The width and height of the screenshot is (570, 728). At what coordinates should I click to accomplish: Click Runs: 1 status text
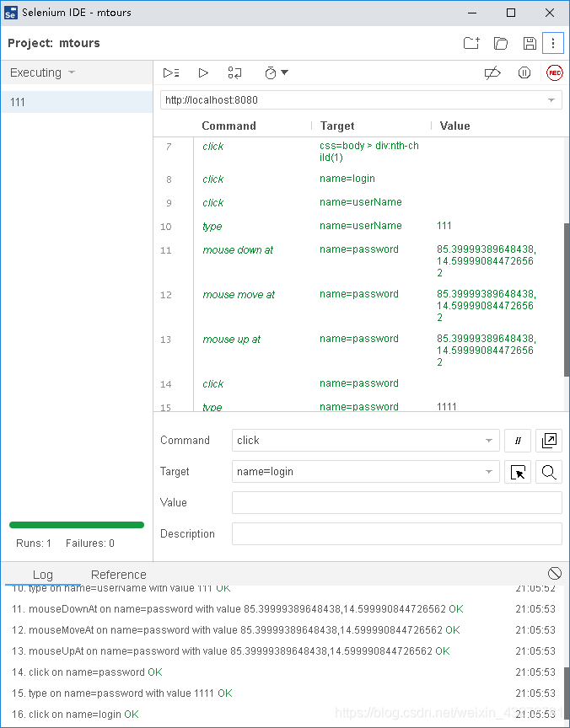coord(34,543)
